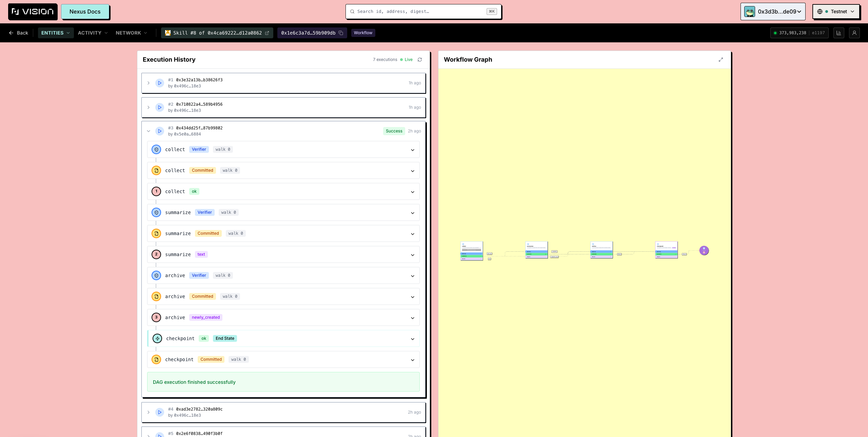Expand the summarize Verifier step
Image resolution: width=868 pixels, height=437 pixels.
pyautogui.click(x=413, y=213)
